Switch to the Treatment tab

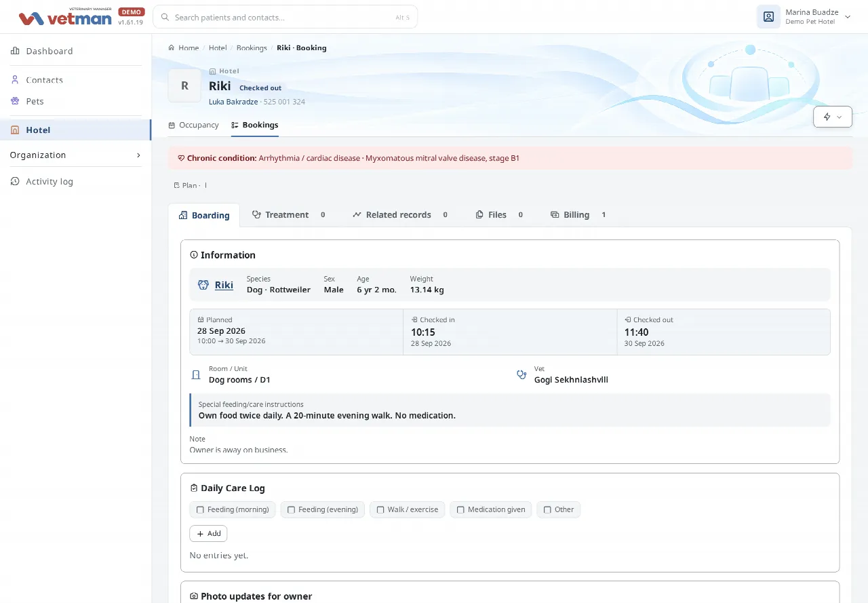click(x=289, y=214)
